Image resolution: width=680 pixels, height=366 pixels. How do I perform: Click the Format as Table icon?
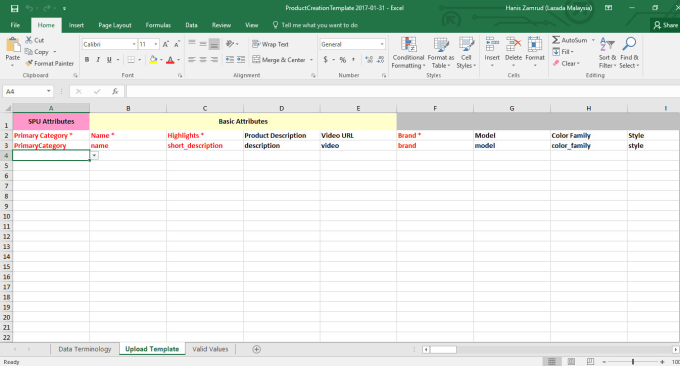441,45
